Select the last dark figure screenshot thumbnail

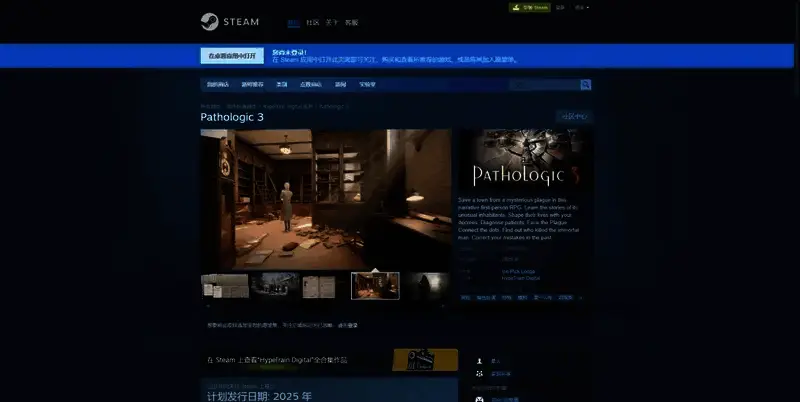pos(428,286)
